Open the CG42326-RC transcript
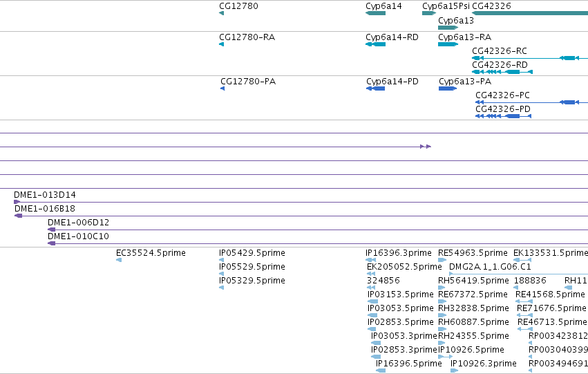This screenshot has height=374, width=588. click(x=530, y=58)
